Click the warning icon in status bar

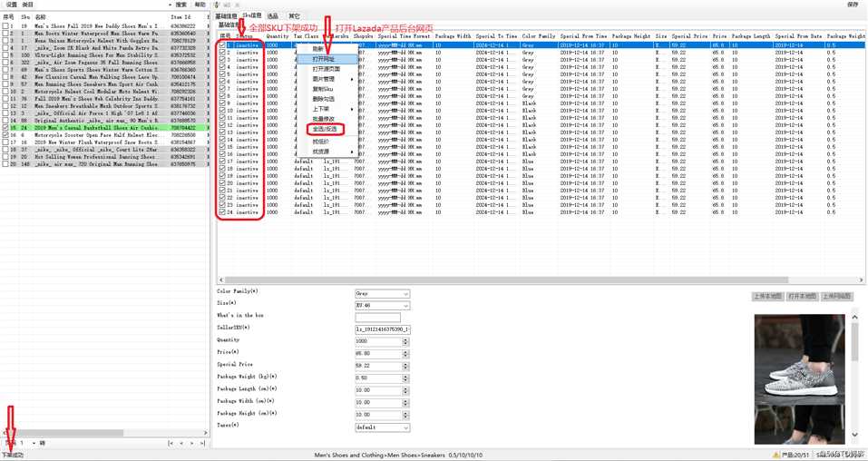click(776, 455)
